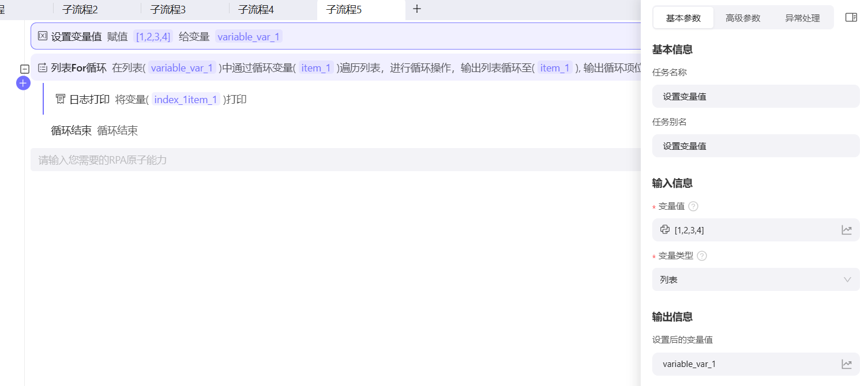Click the variable picker icon in 变量值 field
Viewport: 868px width, 386px height.
(x=846, y=230)
